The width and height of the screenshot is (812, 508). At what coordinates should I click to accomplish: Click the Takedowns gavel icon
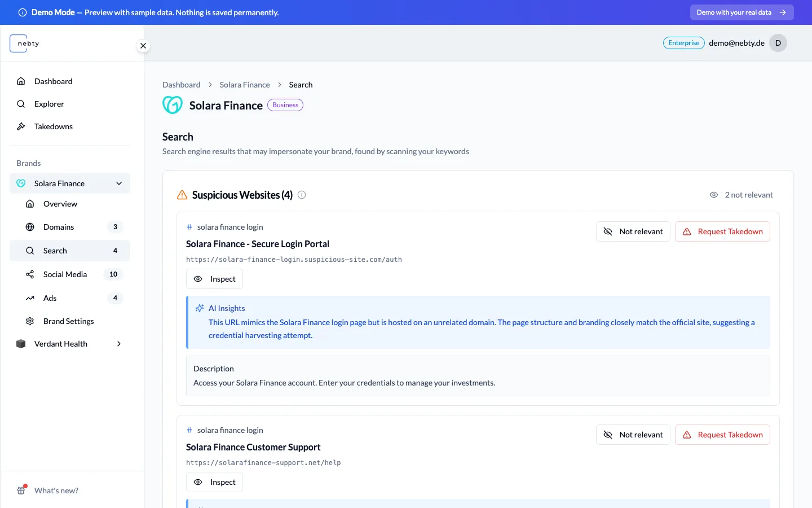click(x=21, y=126)
